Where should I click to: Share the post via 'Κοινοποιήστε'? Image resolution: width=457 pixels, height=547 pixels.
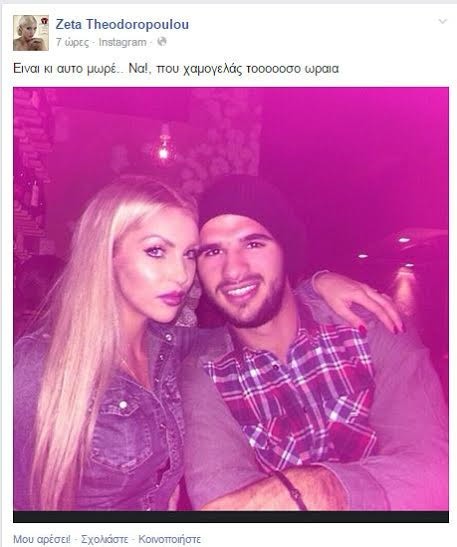(x=170, y=539)
